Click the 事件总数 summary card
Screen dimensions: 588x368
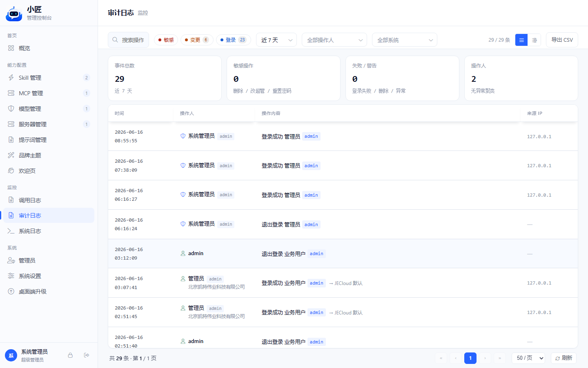coord(165,78)
